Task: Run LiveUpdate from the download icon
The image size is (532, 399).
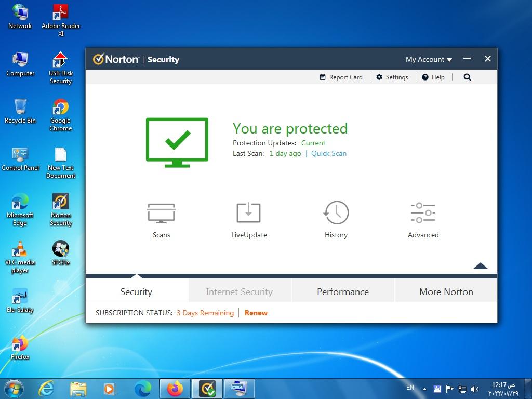Action: [248, 212]
